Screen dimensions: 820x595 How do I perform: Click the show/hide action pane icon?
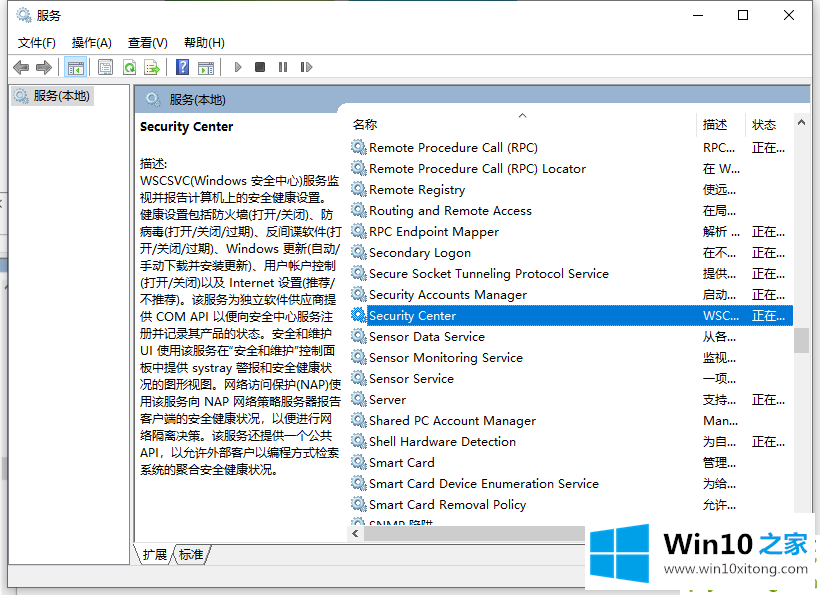[206, 67]
